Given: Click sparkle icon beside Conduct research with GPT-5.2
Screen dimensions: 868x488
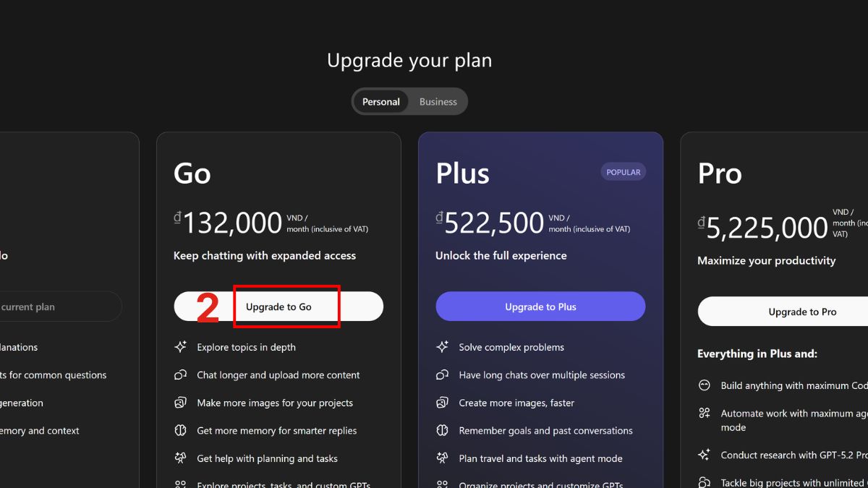Looking at the screenshot, I should pos(705,455).
